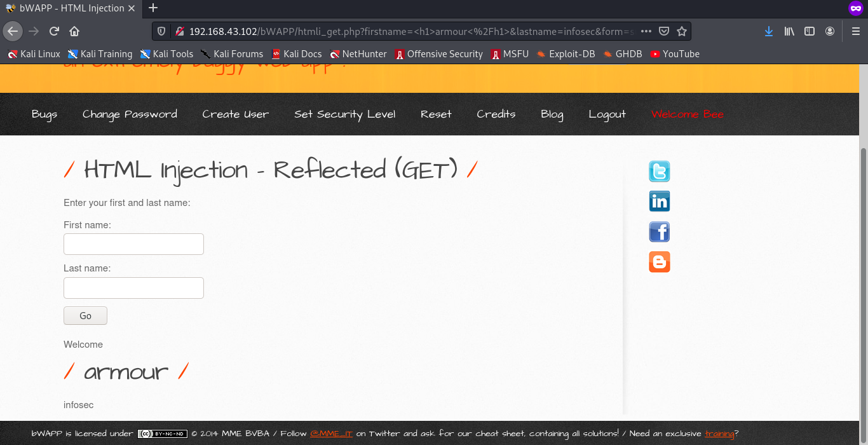The height and width of the screenshot is (445, 868).
Task: Click the HTML Injection - Reflected (GET) heading
Action: tap(271, 170)
